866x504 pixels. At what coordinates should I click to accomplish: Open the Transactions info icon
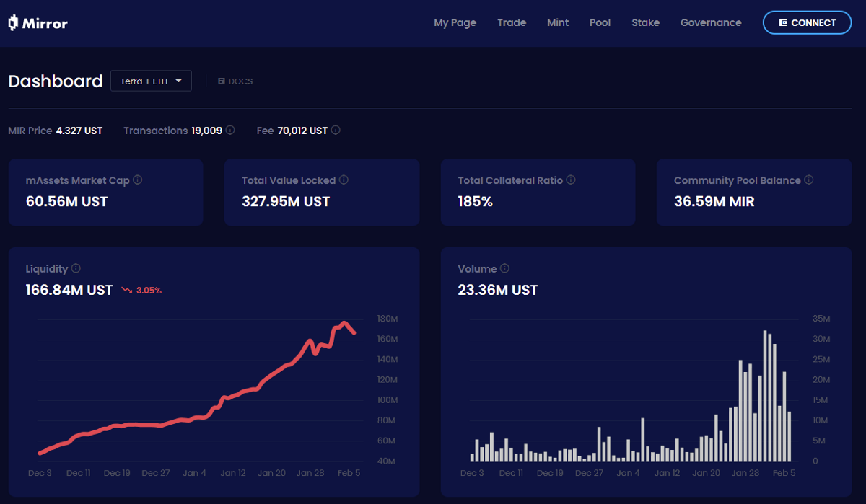point(230,131)
